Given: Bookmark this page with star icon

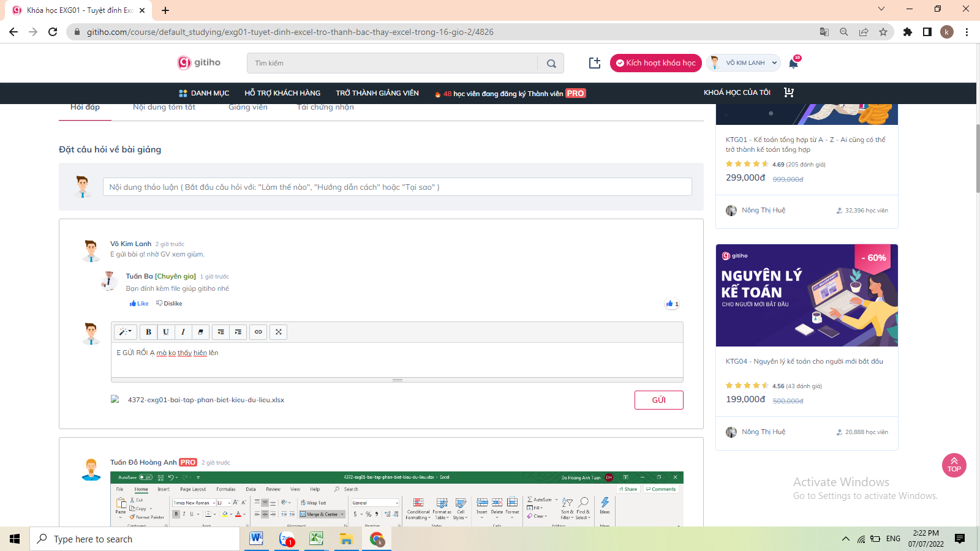Looking at the screenshot, I should coord(883,32).
